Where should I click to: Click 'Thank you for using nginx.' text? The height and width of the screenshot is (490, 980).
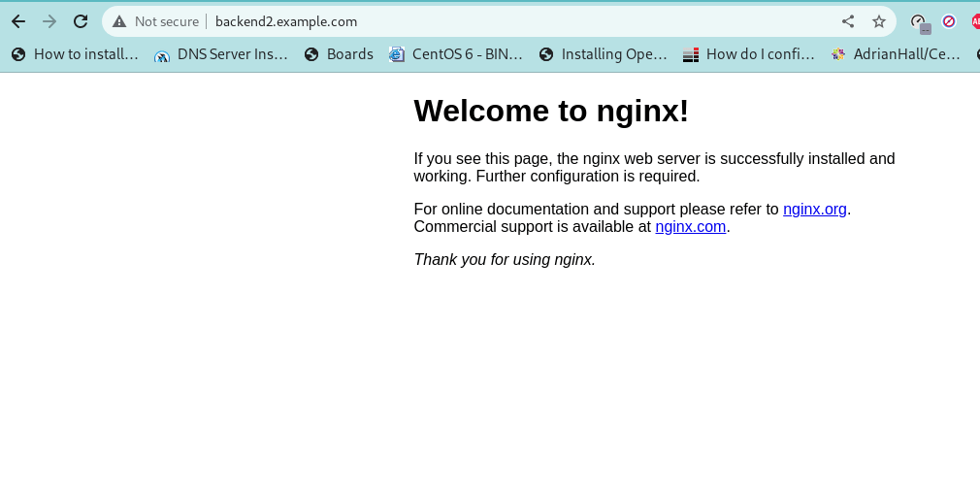(x=505, y=259)
